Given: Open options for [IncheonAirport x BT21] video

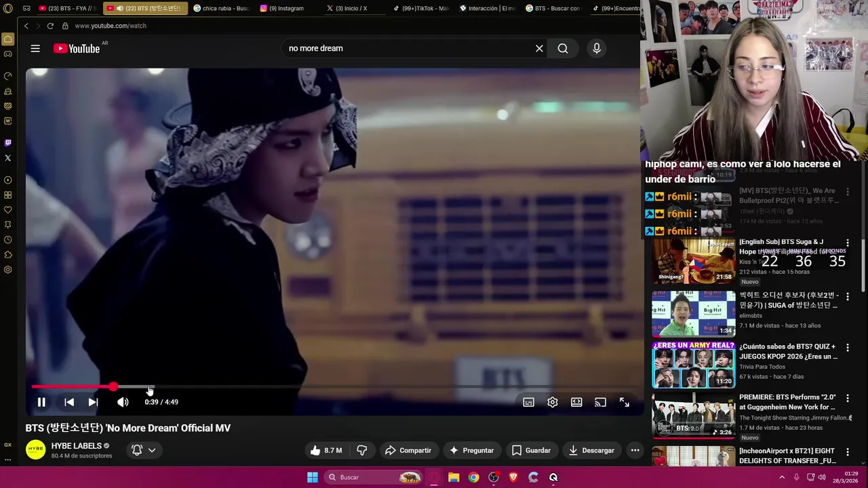Looking at the screenshot, I should coord(848,451).
